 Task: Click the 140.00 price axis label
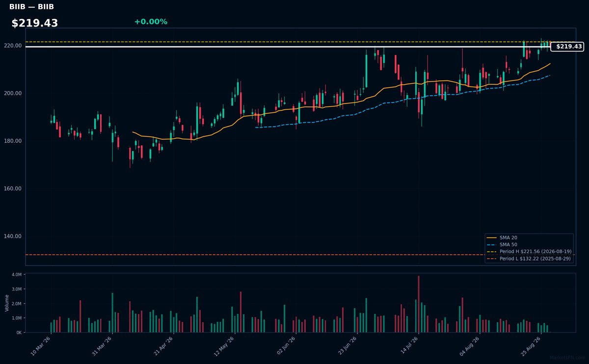point(12,236)
